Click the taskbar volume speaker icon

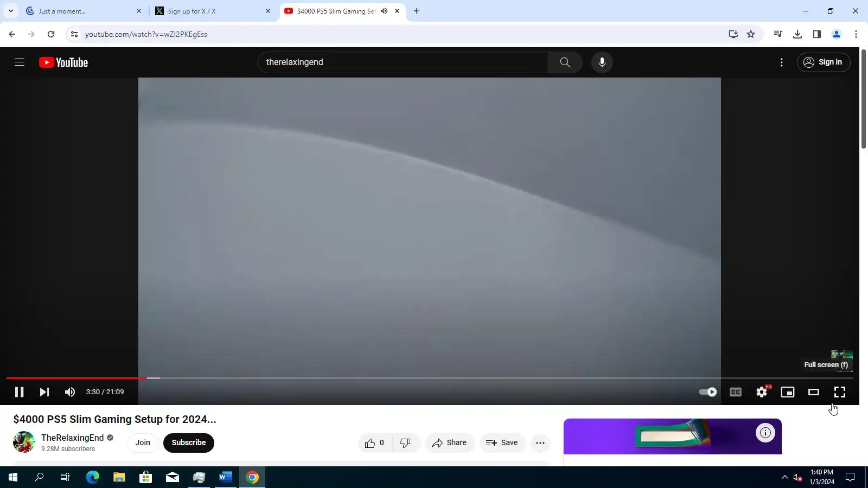797,477
